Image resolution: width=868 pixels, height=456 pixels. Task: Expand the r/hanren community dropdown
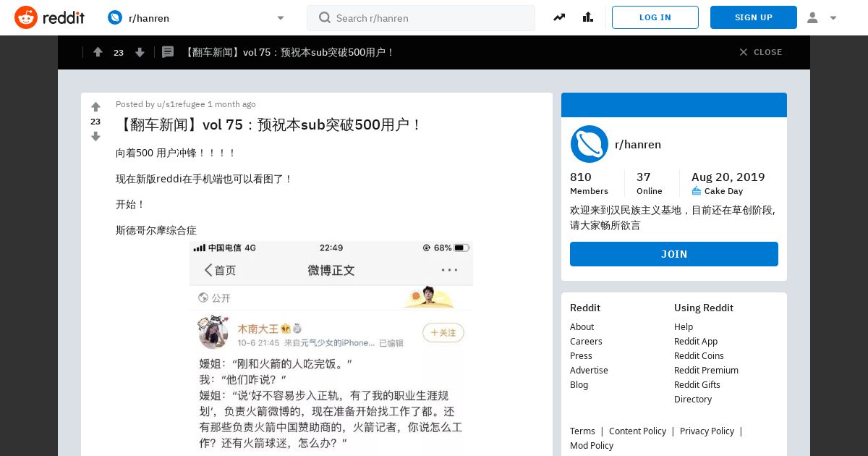[x=281, y=18]
